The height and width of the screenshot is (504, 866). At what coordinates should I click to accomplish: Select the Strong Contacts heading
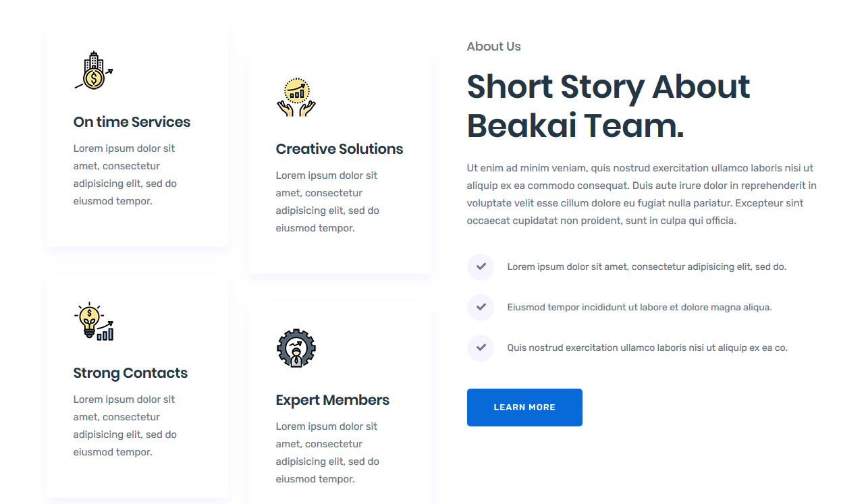[130, 373]
